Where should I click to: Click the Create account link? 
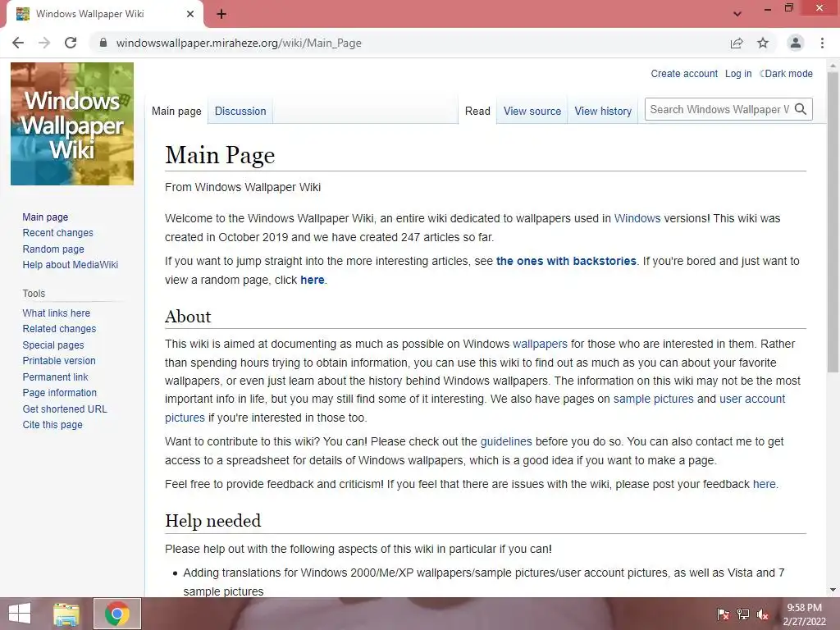[x=684, y=74]
